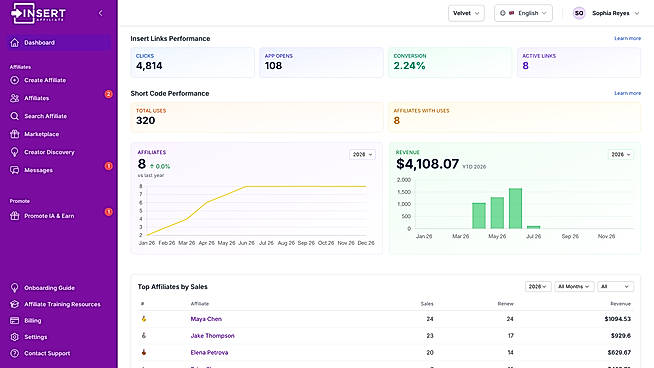654x368 pixels.
Task: Open the Top Affiliates year dropdown
Action: (538, 287)
